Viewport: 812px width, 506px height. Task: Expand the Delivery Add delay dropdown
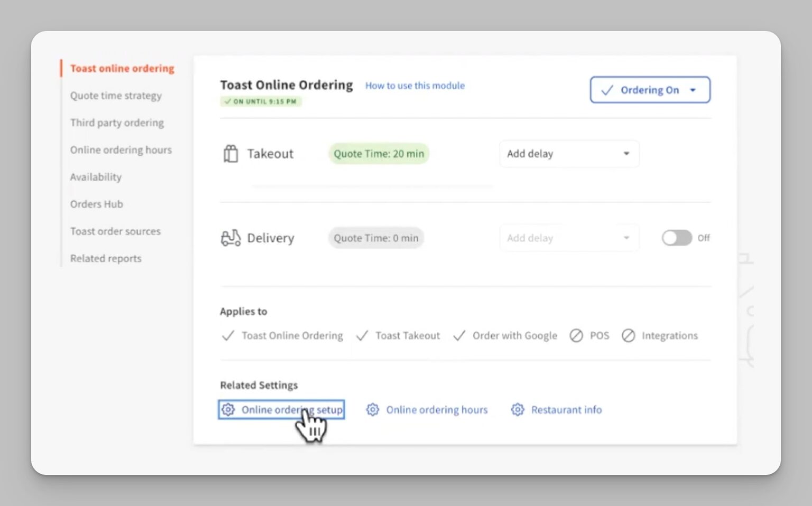[x=569, y=238]
